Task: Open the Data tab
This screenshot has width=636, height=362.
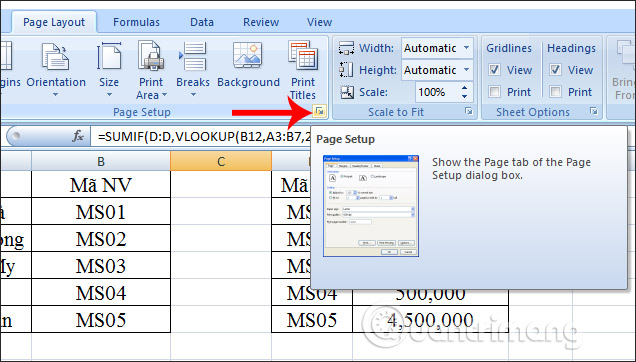Action: coord(202,22)
